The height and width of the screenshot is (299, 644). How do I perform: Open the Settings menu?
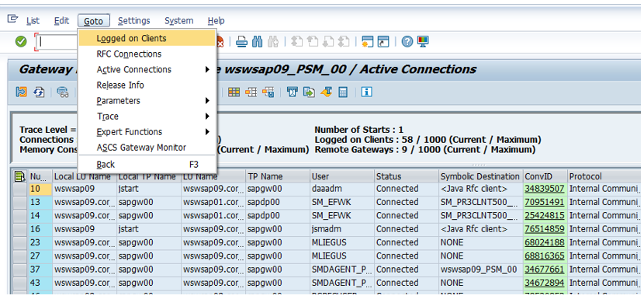(134, 20)
